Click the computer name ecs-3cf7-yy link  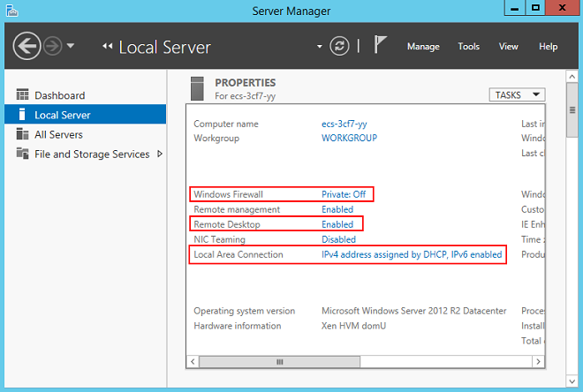tap(344, 124)
